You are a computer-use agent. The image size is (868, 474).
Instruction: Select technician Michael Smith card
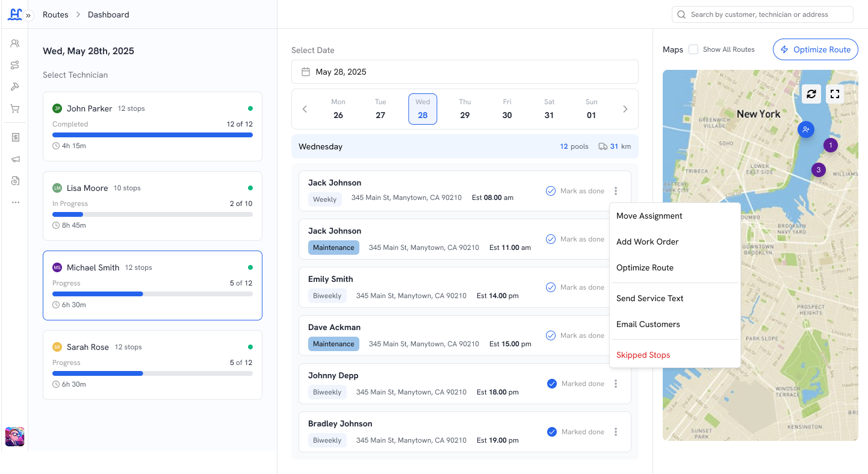click(152, 285)
